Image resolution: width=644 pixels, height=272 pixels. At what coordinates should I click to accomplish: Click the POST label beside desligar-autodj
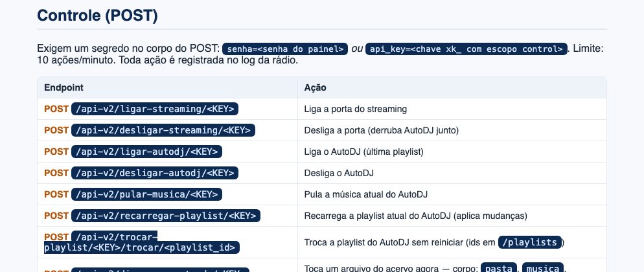[56, 173]
